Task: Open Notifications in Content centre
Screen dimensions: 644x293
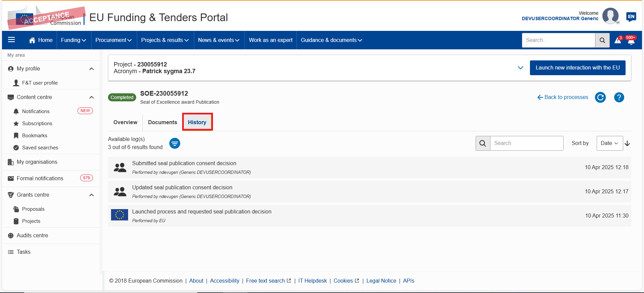Action: point(36,111)
